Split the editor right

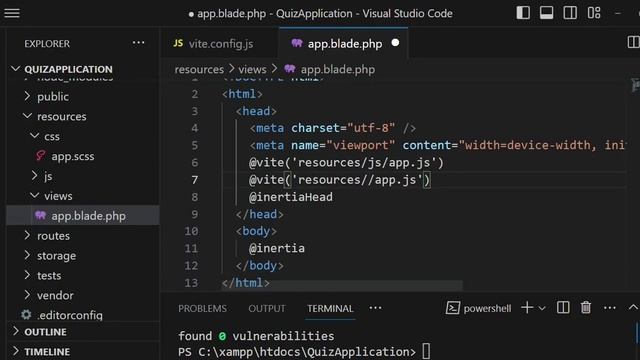pyautogui.click(x=633, y=42)
